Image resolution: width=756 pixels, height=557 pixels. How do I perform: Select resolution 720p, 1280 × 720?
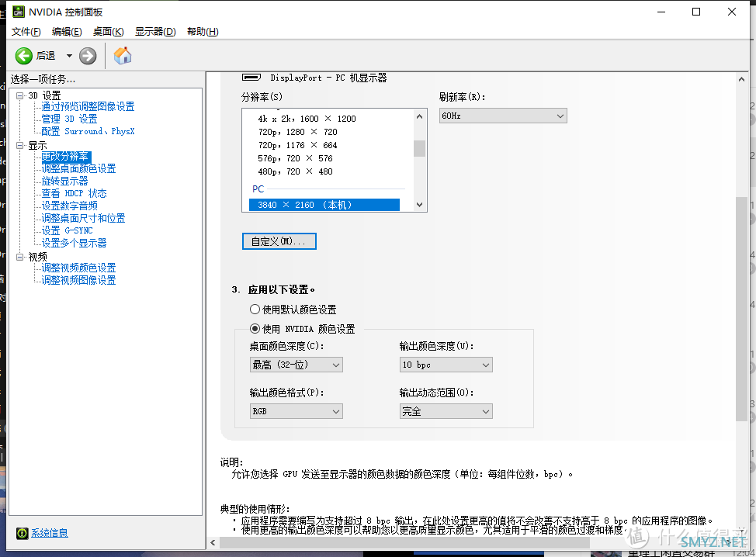coord(297,132)
